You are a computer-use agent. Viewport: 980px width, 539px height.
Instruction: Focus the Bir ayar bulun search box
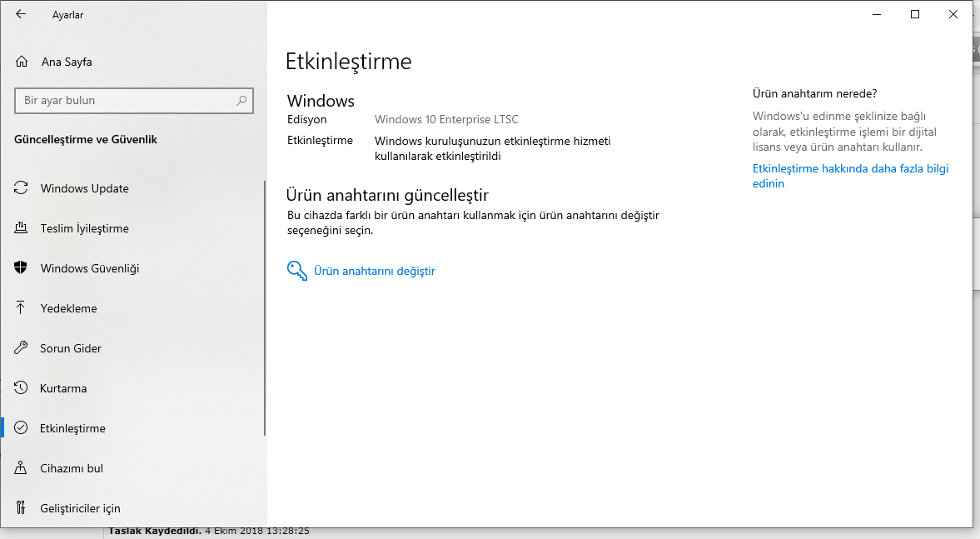(134, 100)
